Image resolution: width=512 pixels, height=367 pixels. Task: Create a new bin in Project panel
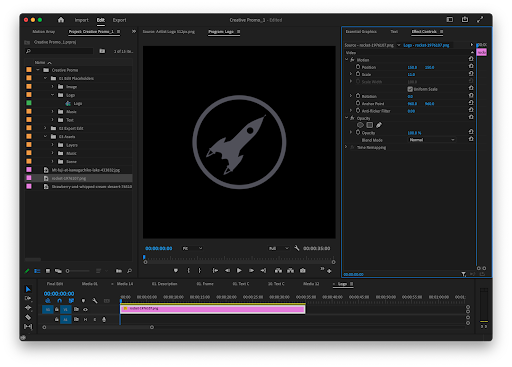[119, 271]
